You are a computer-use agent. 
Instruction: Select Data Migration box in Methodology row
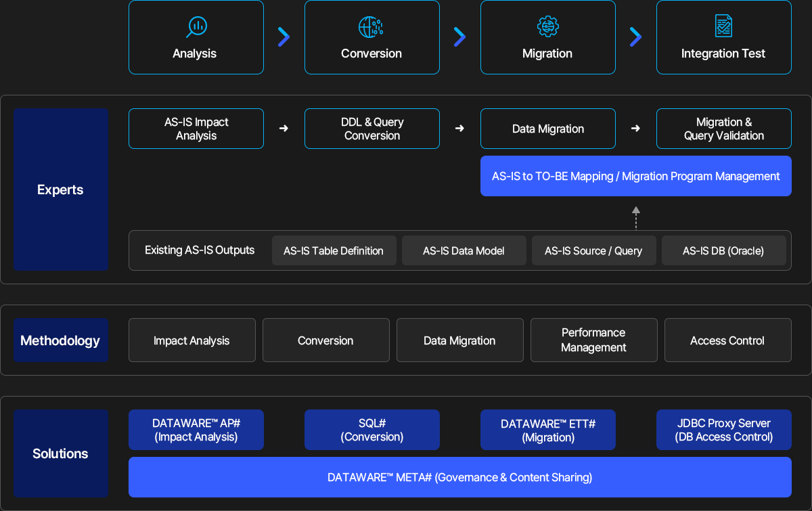click(x=460, y=340)
